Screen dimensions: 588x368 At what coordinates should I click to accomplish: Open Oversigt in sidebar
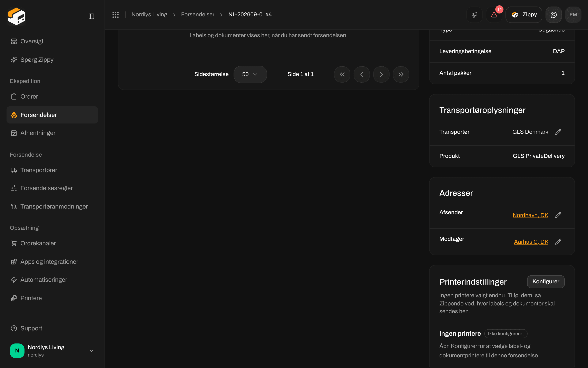point(52,41)
